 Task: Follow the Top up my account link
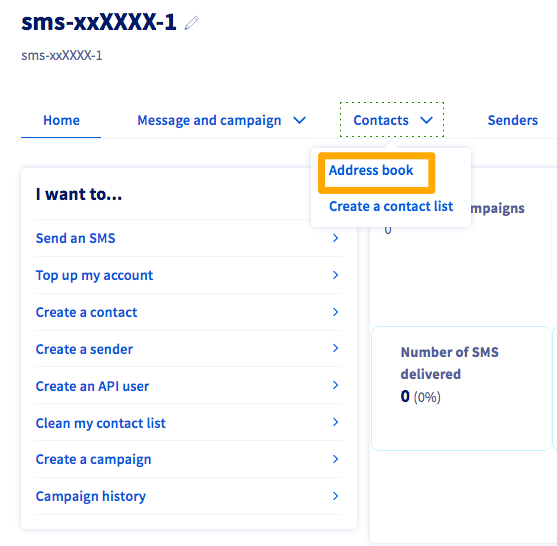pyautogui.click(x=94, y=276)
